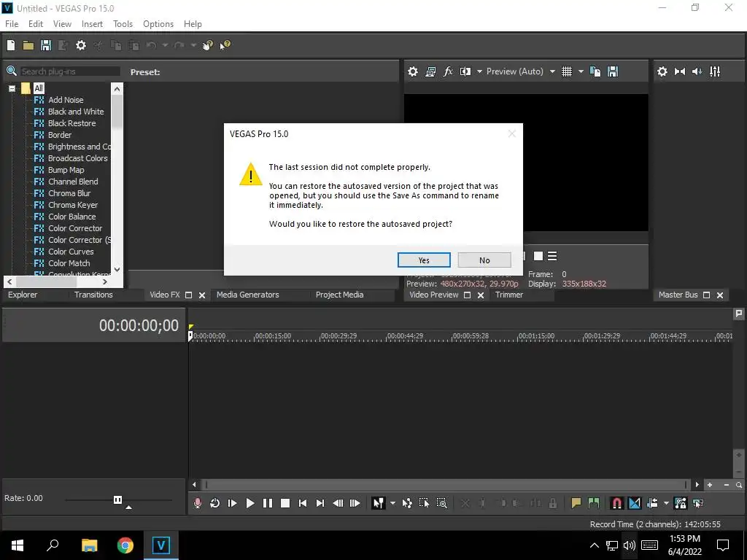Activate the What's This help cursor icon

225,45
